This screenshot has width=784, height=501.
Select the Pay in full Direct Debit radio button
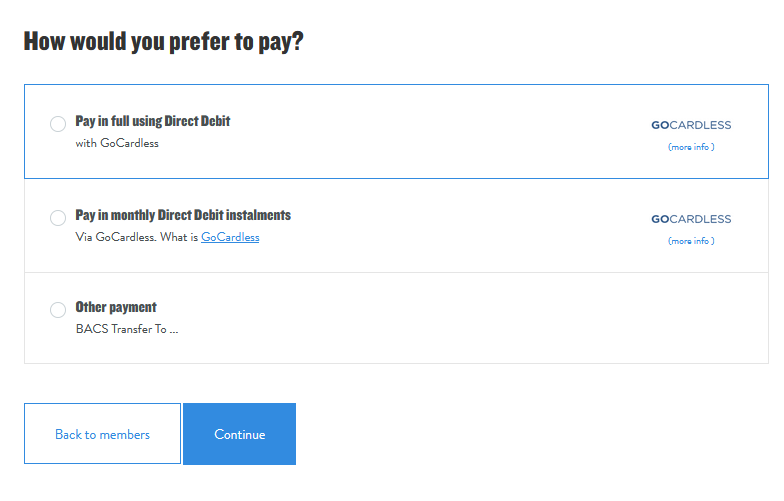coord(58,124)
